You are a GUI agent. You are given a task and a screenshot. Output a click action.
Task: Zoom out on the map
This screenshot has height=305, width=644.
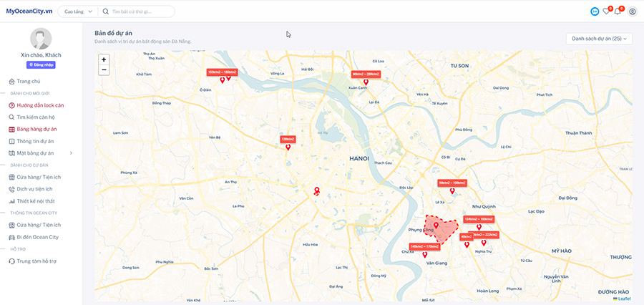click(x=104, y=70)
